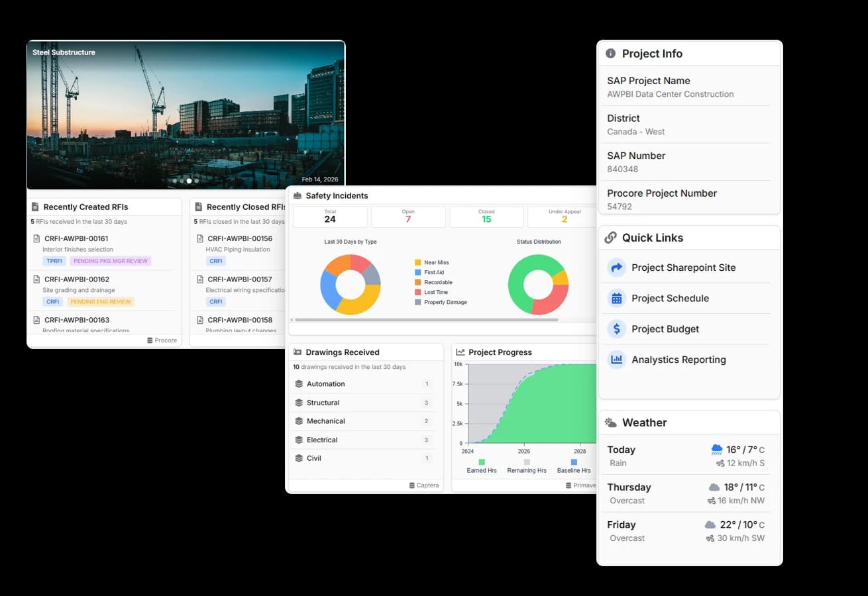This screenshot has width=868, height=596.
Task: Click Safety Incidents horizontal scrollbar
Action: click(x=426, y=320)
